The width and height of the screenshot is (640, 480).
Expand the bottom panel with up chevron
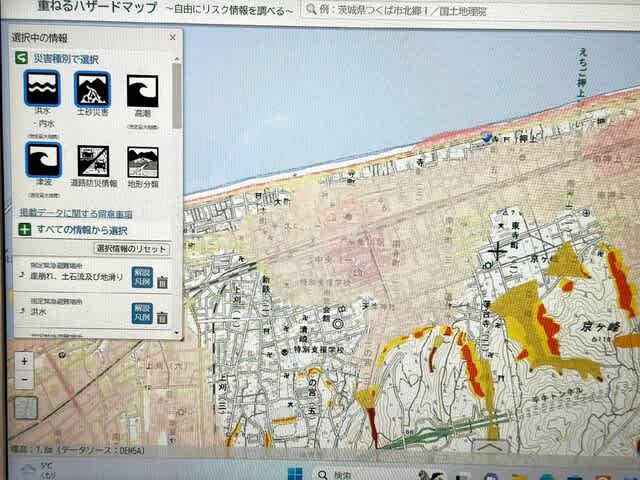(x=488, y=448)
